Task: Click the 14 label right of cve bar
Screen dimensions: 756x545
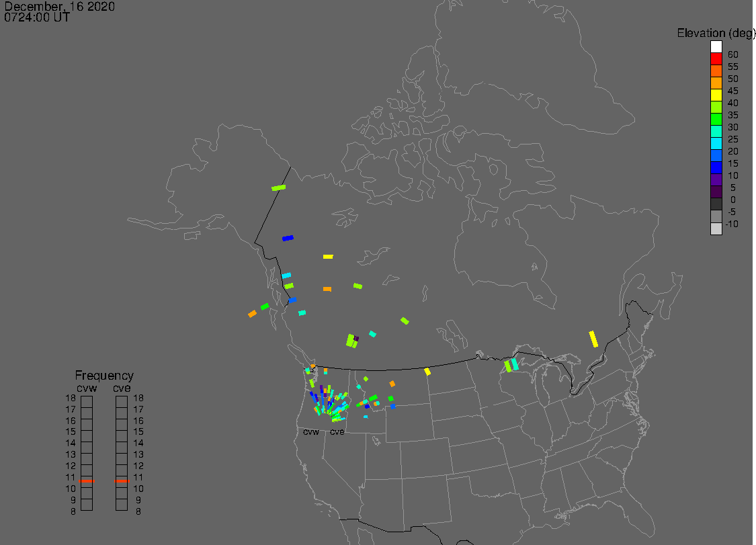Action: point(138,443)
